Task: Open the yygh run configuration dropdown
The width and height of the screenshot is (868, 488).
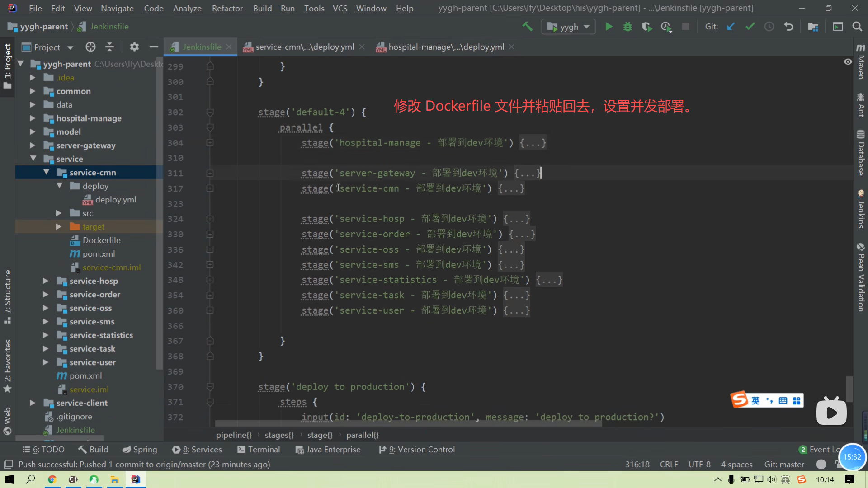Action: [x=568, y=27]
